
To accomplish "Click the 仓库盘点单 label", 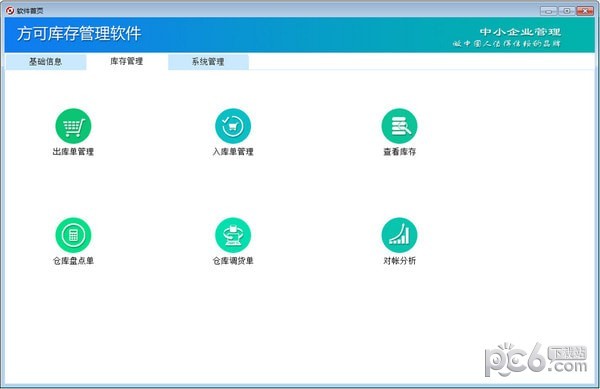I will pyautogui.click(x=73, y=261).
